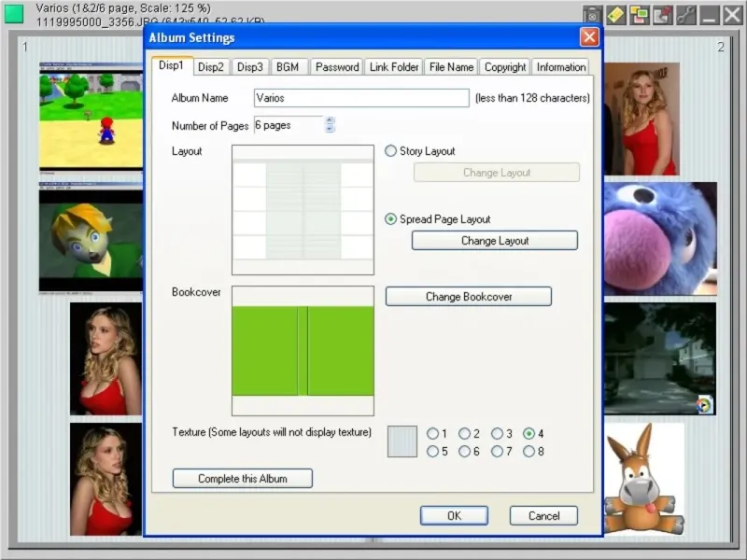Open the Copyright tab
Viewport: 747px width, 560px height.
coord(505,67)
